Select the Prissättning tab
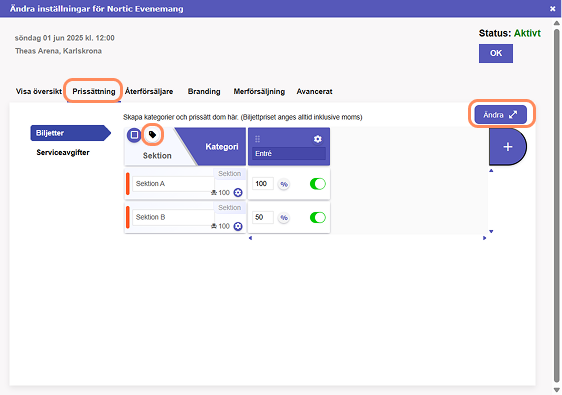562x395 pixels. click(x=94, y=91)
